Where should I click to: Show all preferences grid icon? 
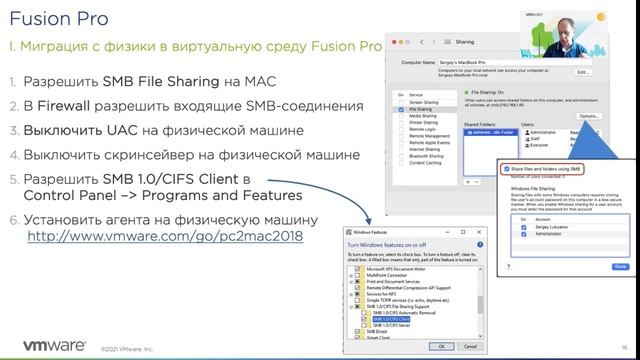pos(448,42)
